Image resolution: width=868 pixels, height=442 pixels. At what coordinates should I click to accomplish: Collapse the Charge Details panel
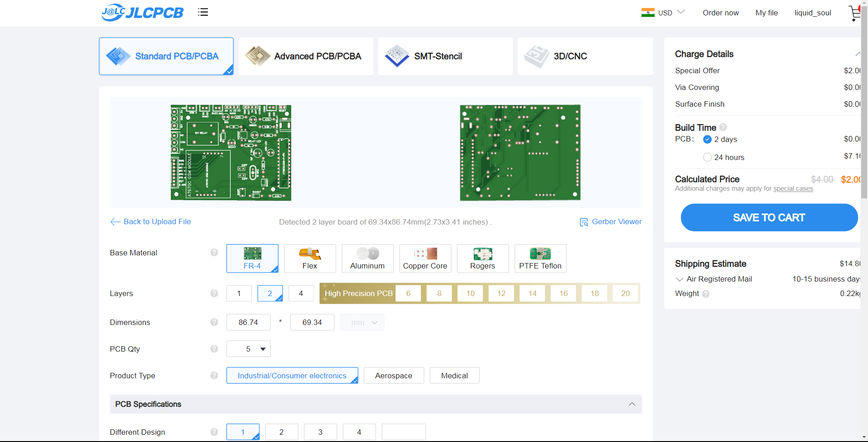click(858, 54)
